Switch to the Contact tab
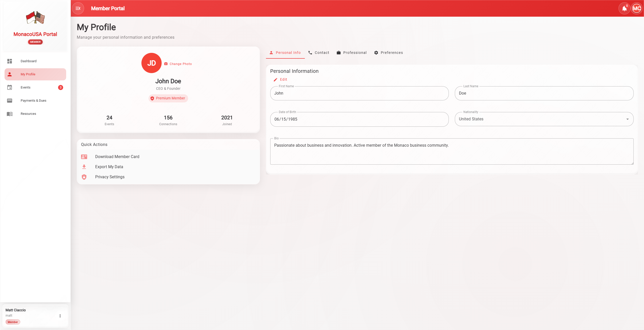The height and width of the screenshot is (330, 644). (319, 53)
